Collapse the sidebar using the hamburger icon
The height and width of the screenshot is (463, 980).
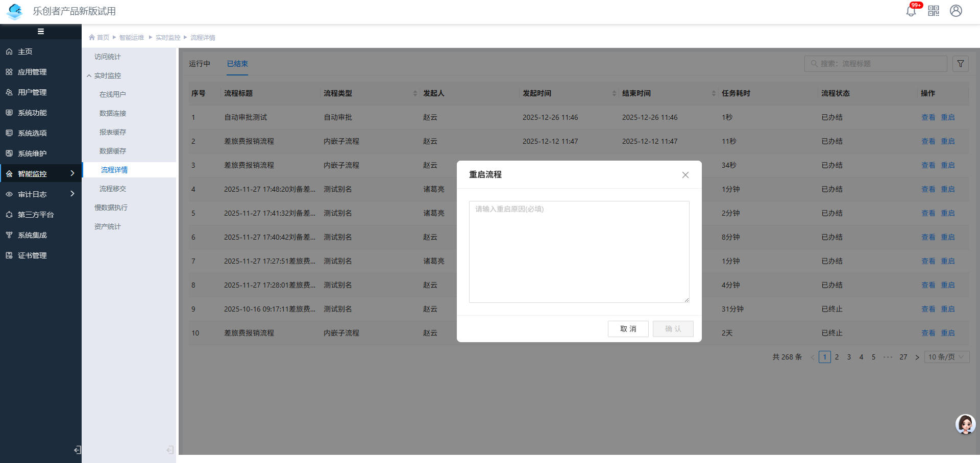[x=41, y=32]
